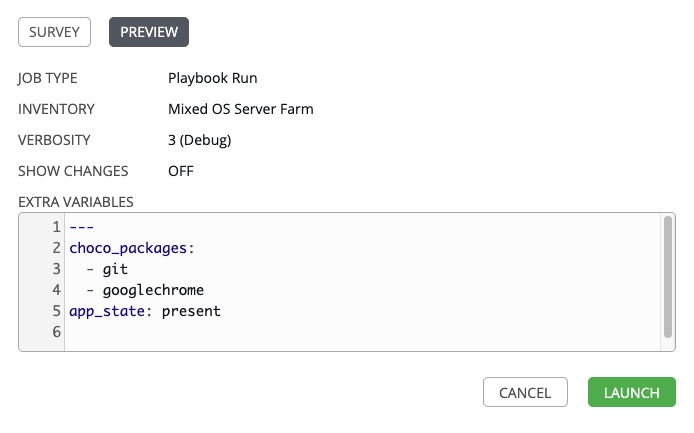Place cursor on the app_state: present line
Viewport: 694px width, 433px height.
pyautogui.click(x=145, y=311)
